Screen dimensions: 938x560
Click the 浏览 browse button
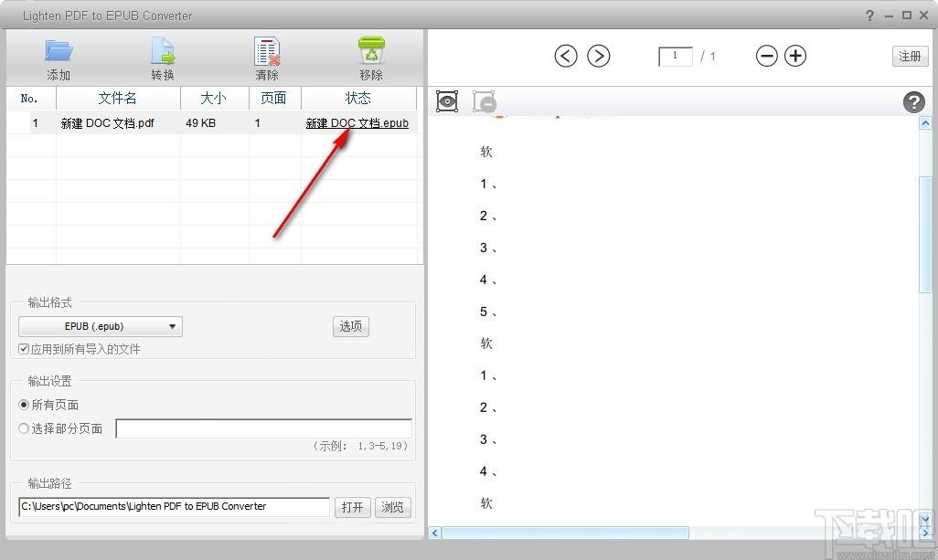393,507
